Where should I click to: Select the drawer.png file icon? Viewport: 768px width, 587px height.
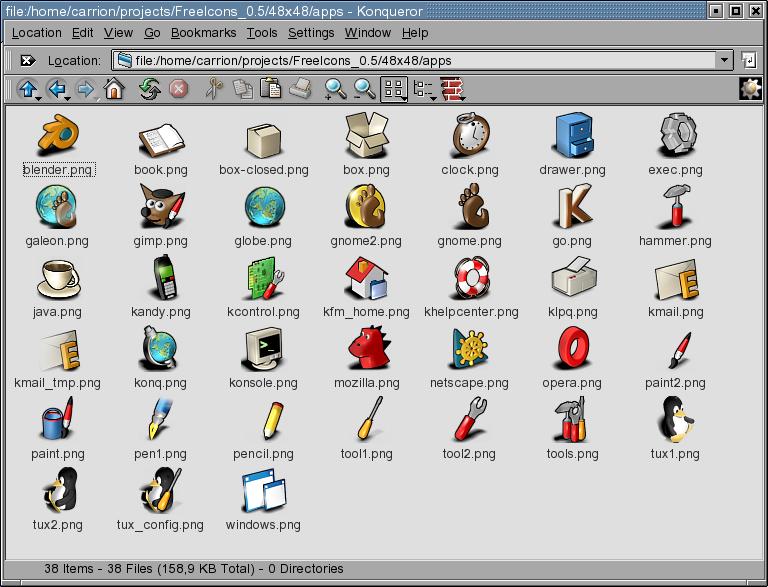coord(573,135)
